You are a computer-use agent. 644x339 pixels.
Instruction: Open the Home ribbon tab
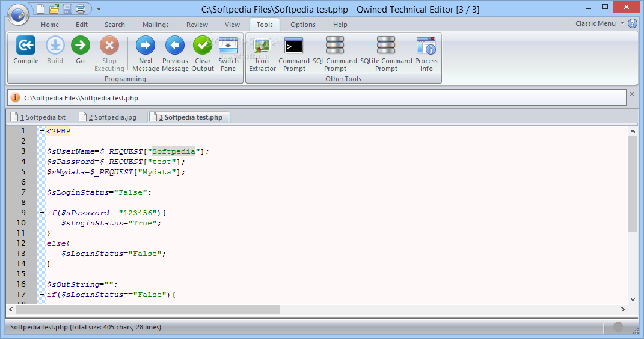(x=50, y=25)
